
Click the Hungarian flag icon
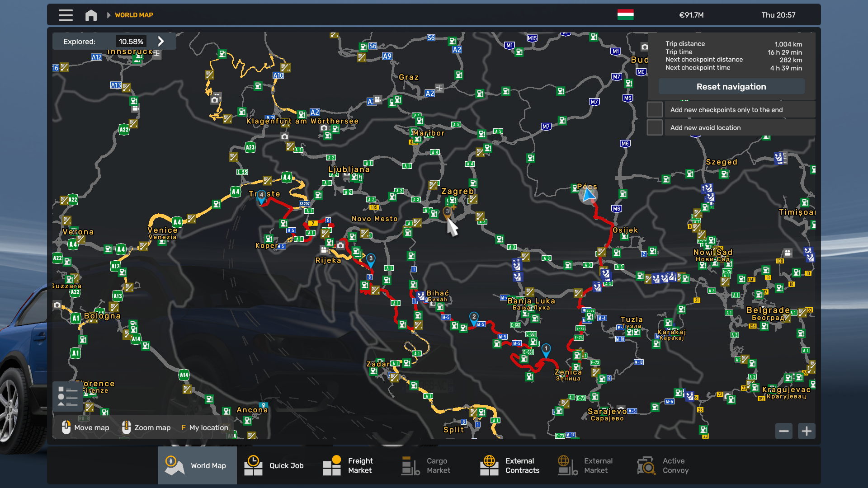[x=625, y=15]
